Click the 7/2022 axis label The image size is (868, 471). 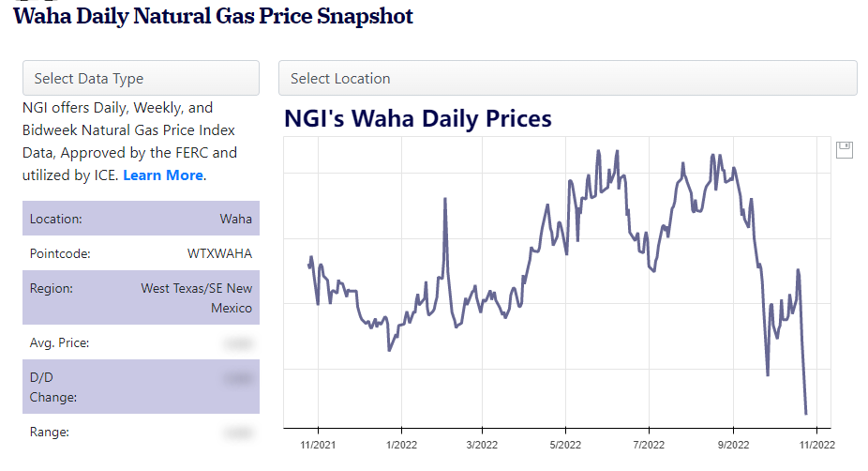tap(649, 444)
